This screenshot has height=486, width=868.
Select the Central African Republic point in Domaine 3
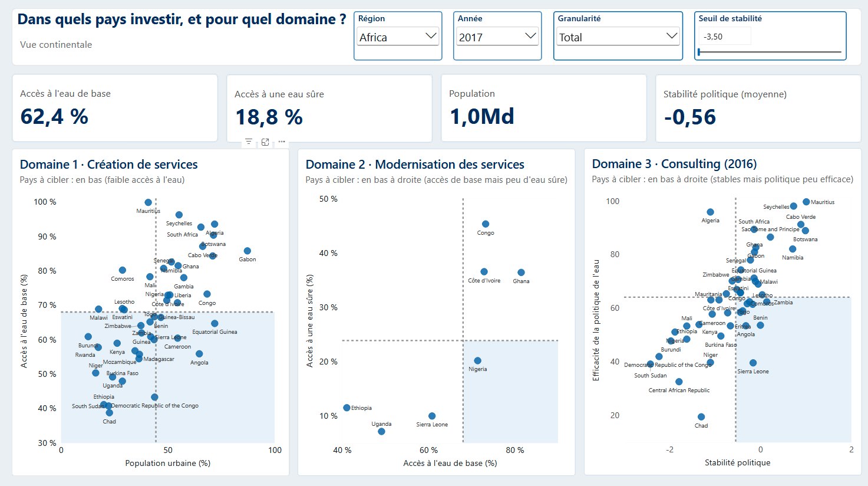click(679, 382)
